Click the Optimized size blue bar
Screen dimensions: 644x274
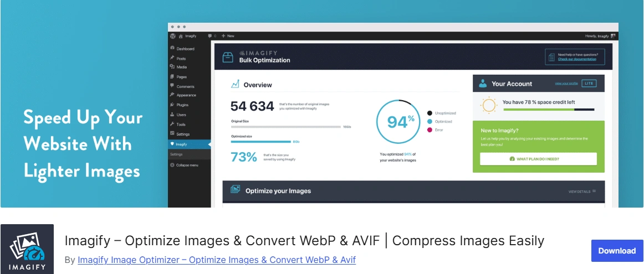coord(261,142)
